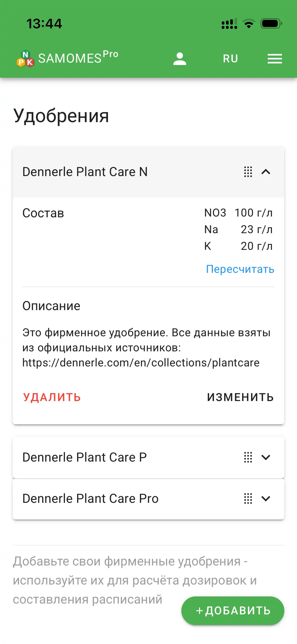
Task: Grab drag handle for Dennerle Plant Care Pro
Action: click(248, 499)
